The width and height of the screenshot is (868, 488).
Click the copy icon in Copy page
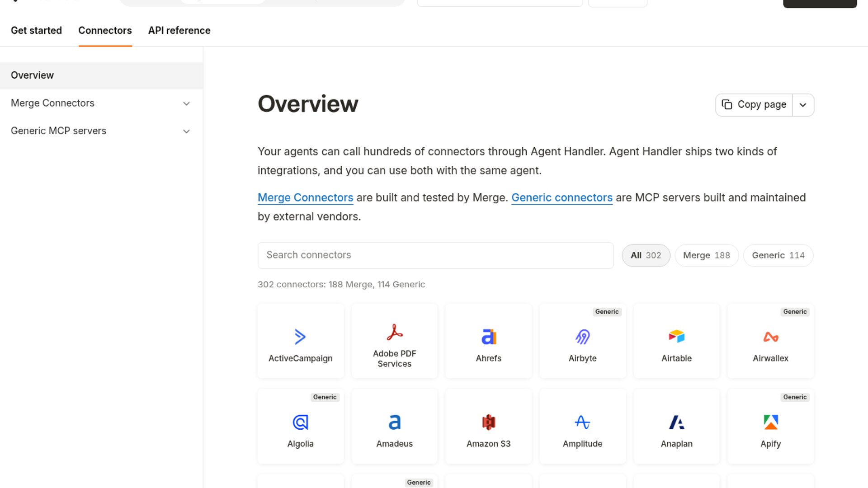727,104
